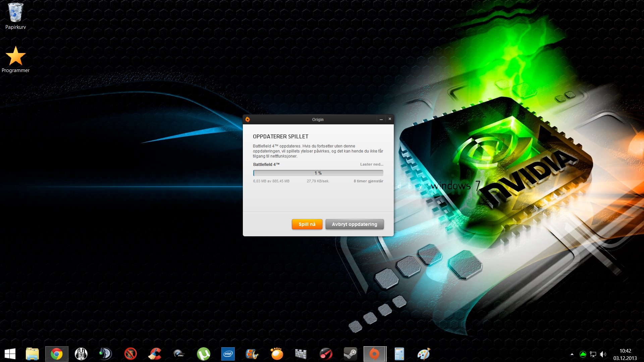
Task: Click the Spill nå button
Action: coord(307,224)
